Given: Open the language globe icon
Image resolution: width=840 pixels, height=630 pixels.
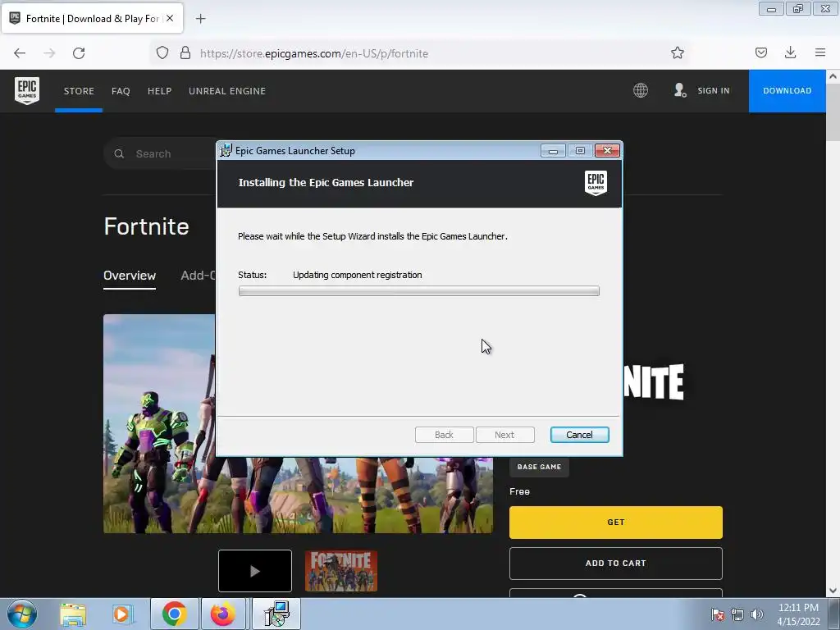Looking at the screenshot, I should [640, 90].
